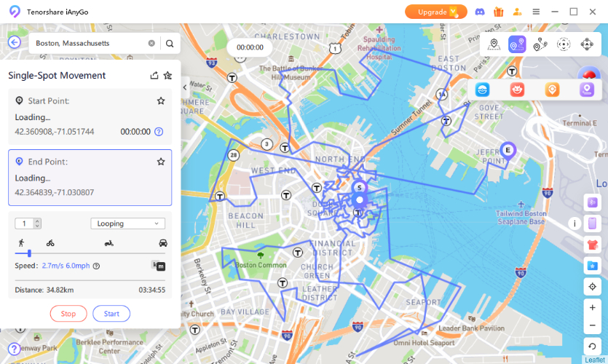Reset location with circular arrow icon
The image size is (608, 364).
click(x=592, y=347)
